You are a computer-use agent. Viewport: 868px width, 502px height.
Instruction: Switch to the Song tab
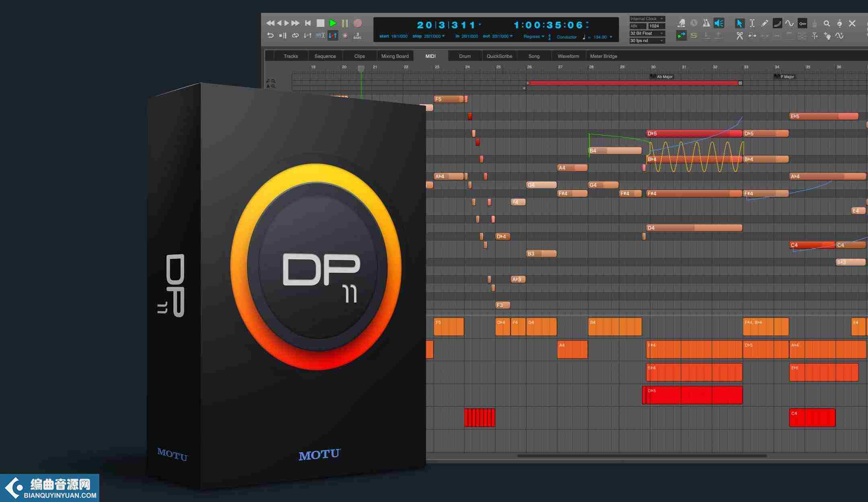[x=534, y=56]
